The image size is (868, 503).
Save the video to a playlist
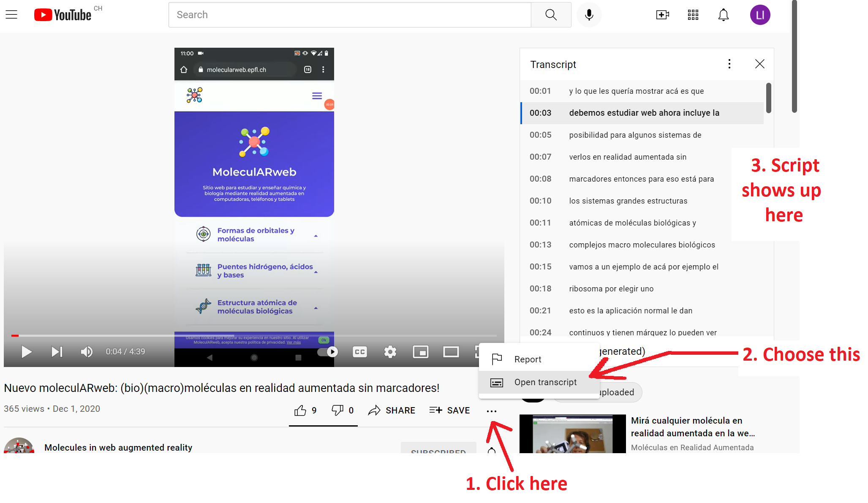449,410
